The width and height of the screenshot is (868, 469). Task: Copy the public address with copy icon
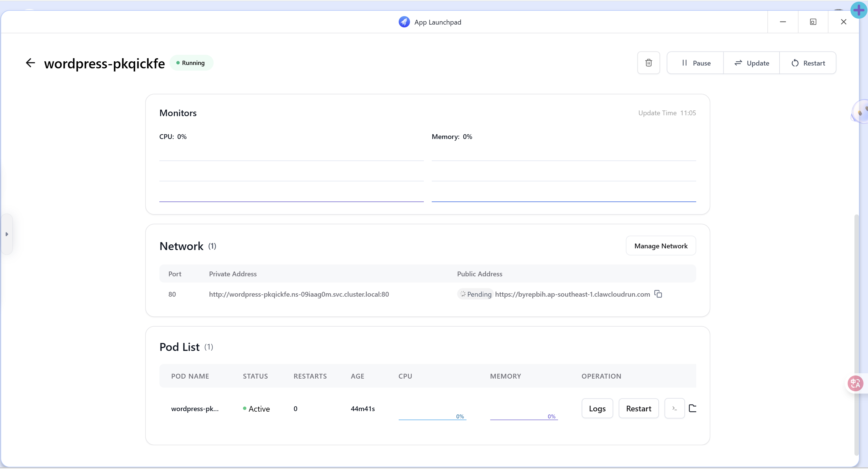[x=658, y=294]
